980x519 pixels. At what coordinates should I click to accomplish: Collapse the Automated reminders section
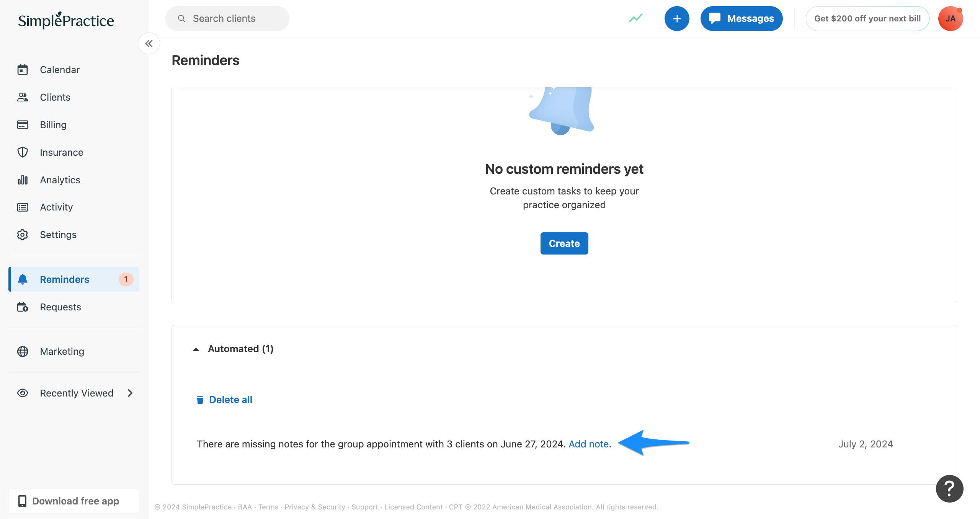click(196, 349)
